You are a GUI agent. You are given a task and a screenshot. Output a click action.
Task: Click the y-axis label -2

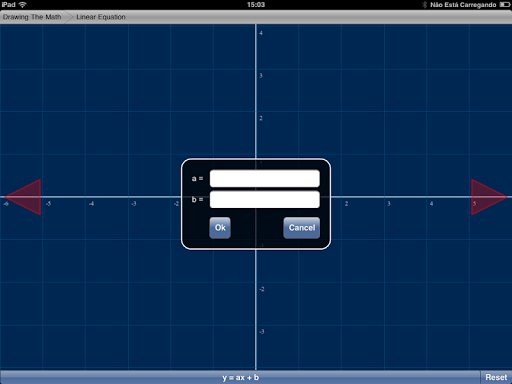point(262,289)
